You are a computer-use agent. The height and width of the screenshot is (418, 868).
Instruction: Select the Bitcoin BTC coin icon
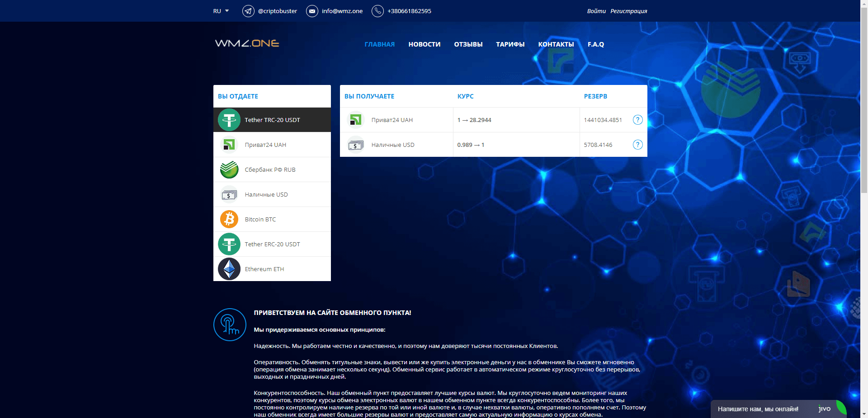click(x=229, y=219)
